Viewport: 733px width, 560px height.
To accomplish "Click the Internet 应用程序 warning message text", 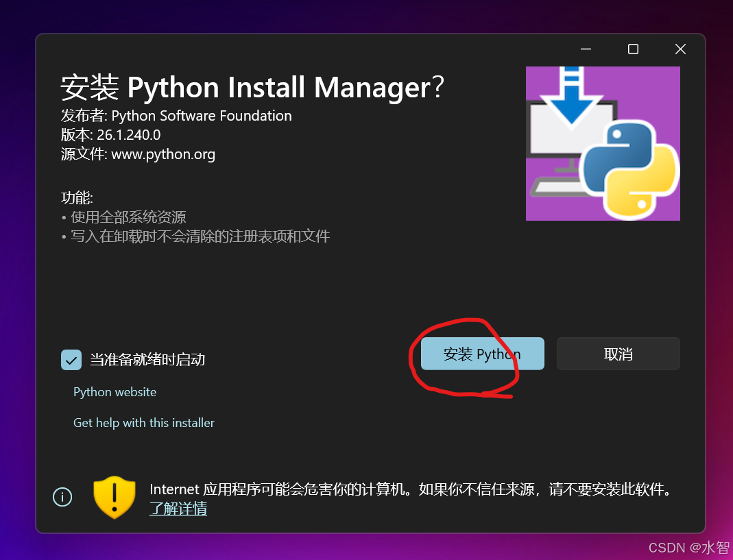I will [411, 489].
